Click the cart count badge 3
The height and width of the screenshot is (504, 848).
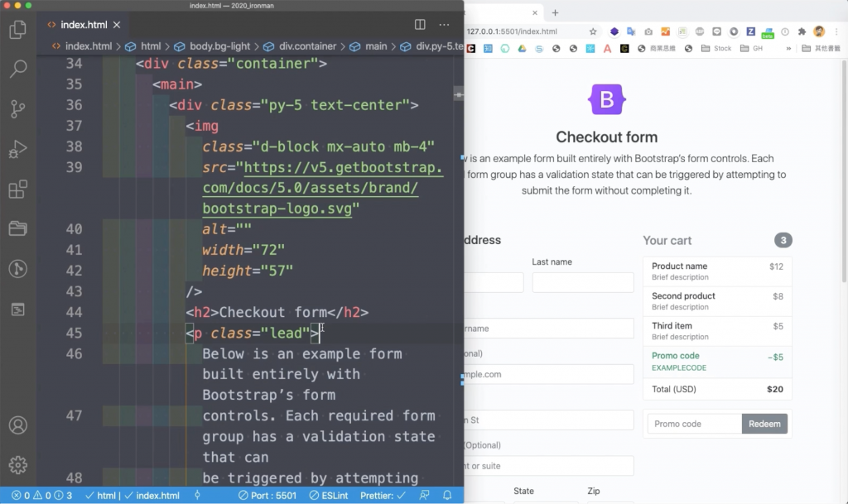click(783, 240)
